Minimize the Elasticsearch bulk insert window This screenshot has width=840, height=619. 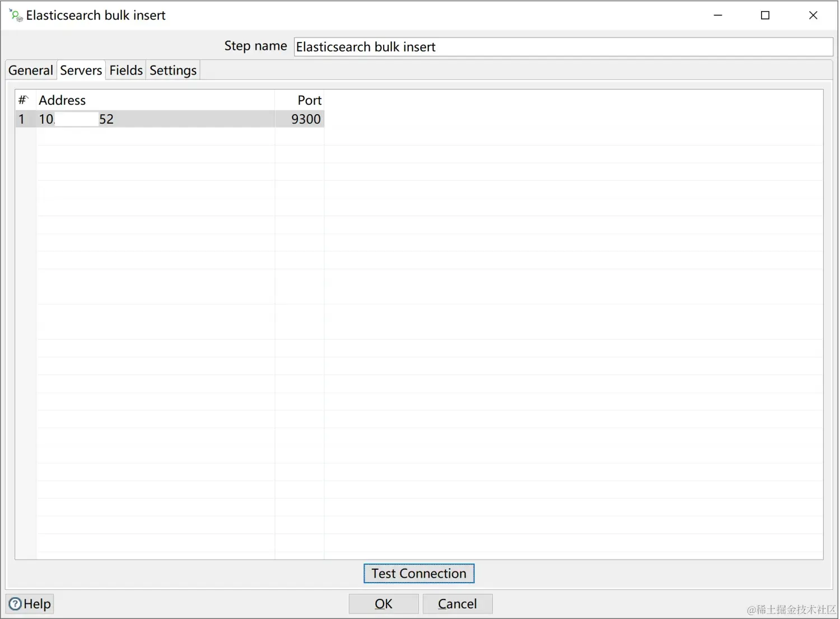point(718,15)
